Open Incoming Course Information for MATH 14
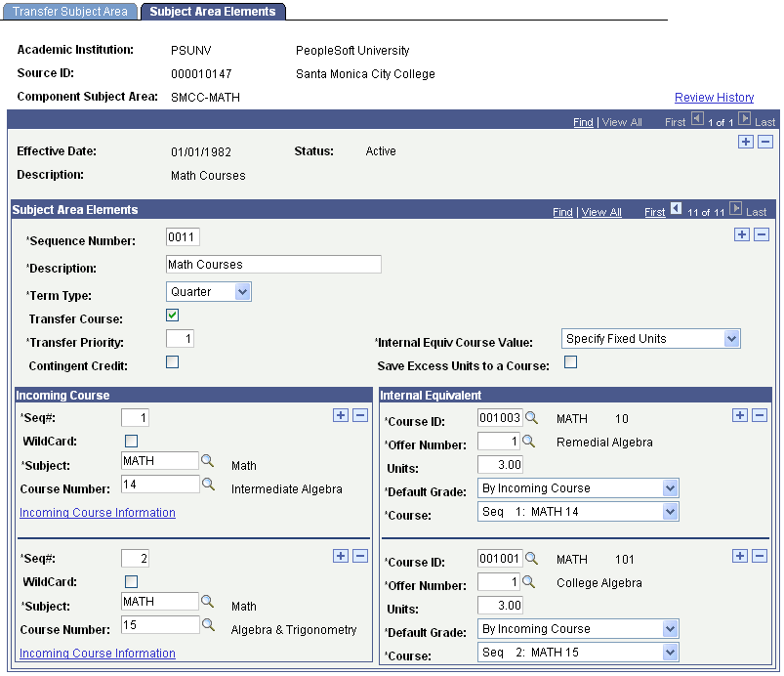Screen dimensions: 784x676 tap(98, 513)
